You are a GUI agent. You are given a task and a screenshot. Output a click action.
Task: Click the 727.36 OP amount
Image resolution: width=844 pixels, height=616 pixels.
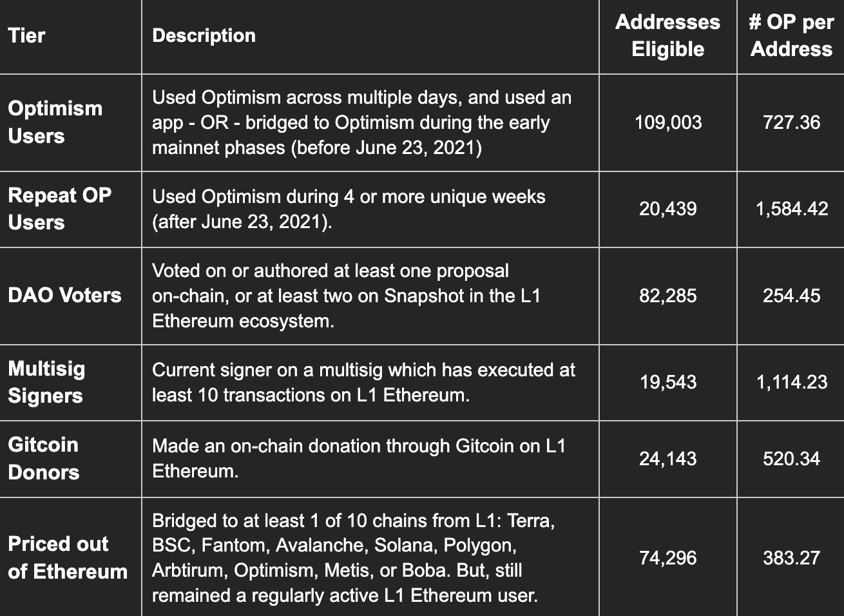791,122
